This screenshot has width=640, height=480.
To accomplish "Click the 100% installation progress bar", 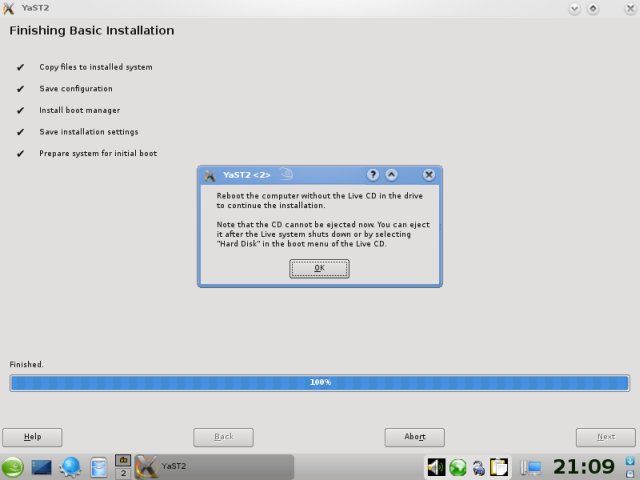I will (x=319, y=383).
